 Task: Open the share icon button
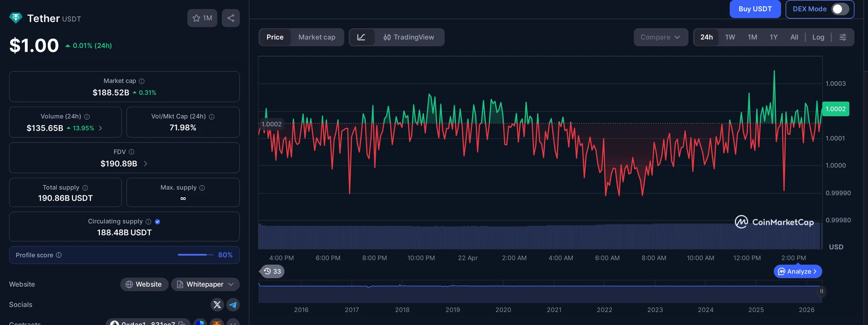tap(231, 18)
